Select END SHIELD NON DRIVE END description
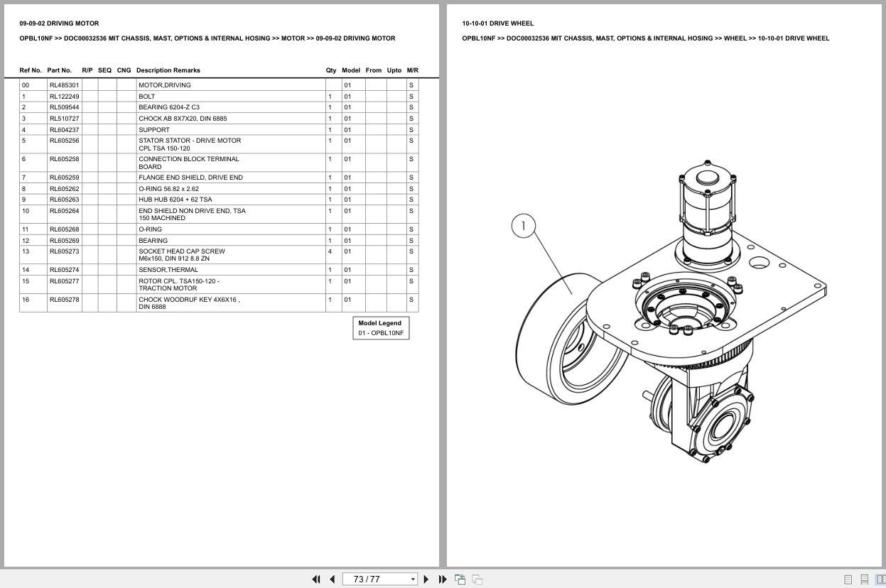The image size is (886, 588). click(192, 214)
